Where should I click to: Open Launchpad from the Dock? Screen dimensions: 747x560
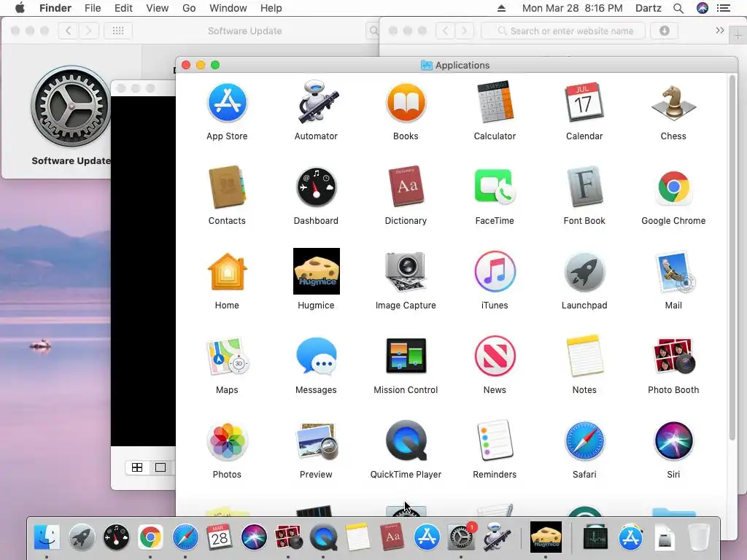point(82,537)
